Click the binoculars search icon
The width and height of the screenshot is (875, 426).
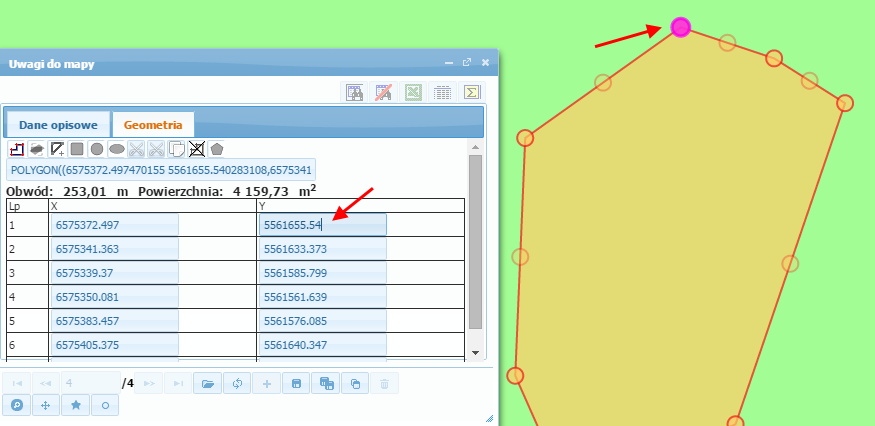coord(355,92)
